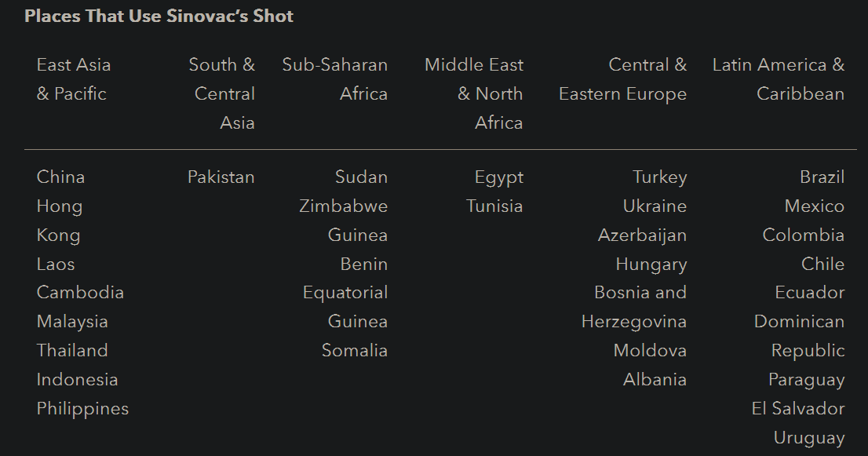Click Tunisia in the table
The height and width of the screenshot is (456, 868).
point(494,206)
